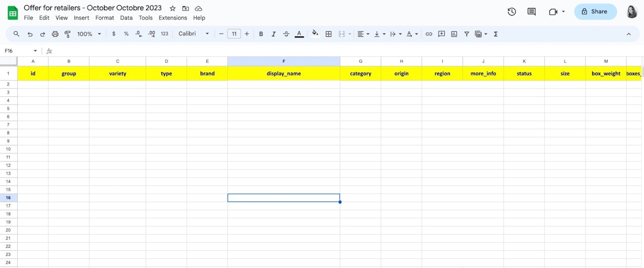Image resolution: width=644 pixels, height=268 pixels.
Task: Click the insert chart icon
Action: 454,34
